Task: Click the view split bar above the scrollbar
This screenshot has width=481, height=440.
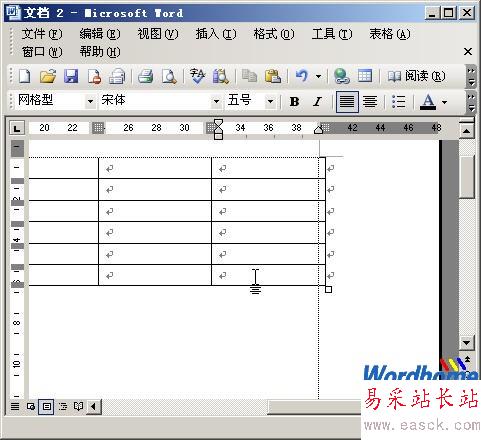Action: (x=466, y=120)
